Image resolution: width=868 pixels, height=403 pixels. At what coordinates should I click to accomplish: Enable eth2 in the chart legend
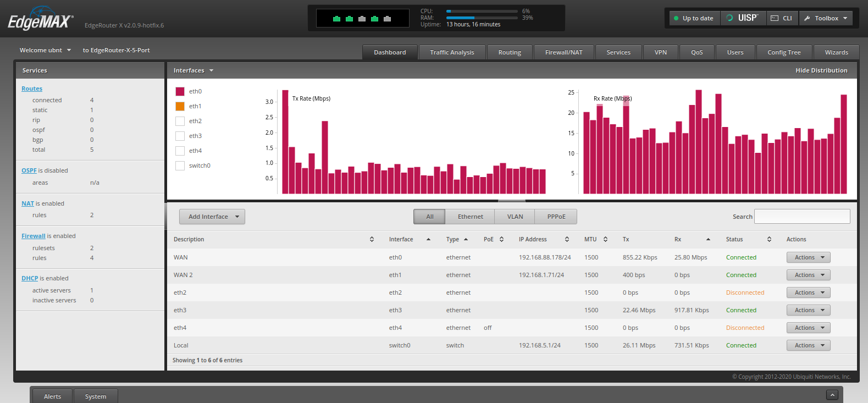pos(180,121)
